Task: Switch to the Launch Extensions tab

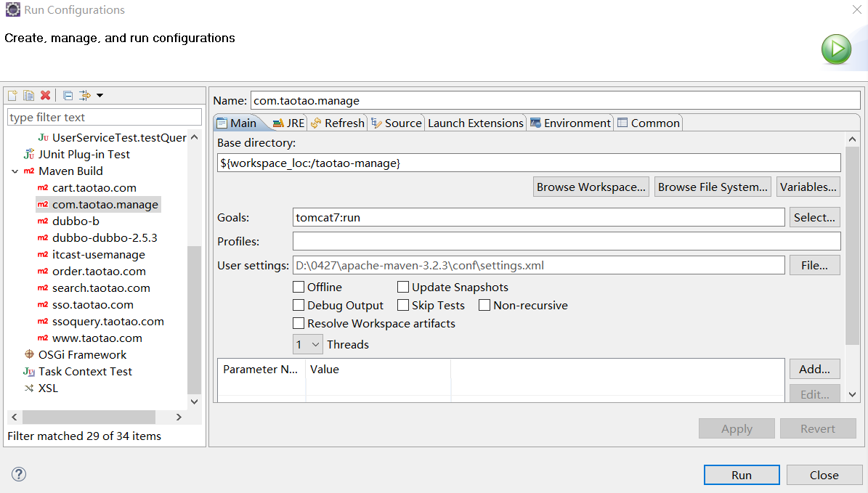Action: 476,123
